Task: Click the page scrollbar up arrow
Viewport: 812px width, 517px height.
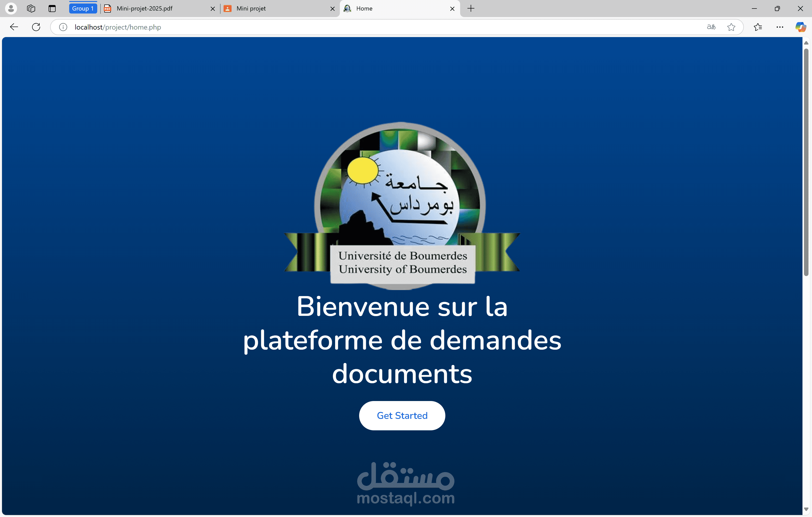Action: [x=806, y=43]
